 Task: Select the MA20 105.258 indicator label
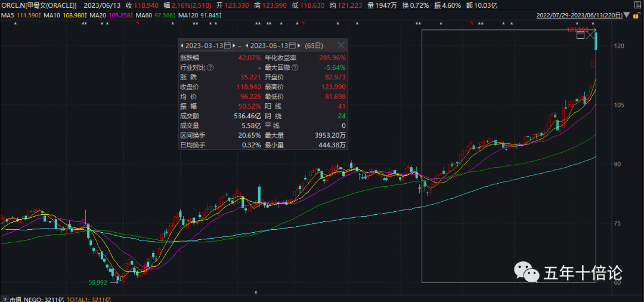[x=110, y=16]
